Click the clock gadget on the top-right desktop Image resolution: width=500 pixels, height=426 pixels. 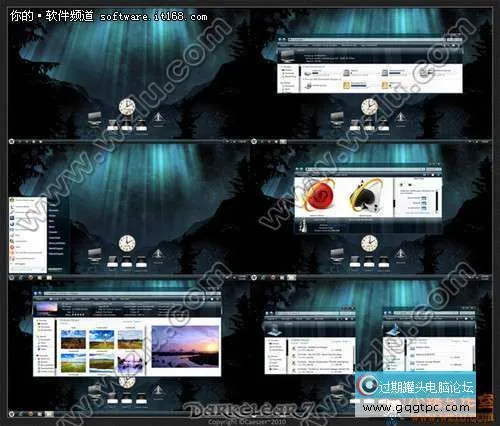(369, 107)
